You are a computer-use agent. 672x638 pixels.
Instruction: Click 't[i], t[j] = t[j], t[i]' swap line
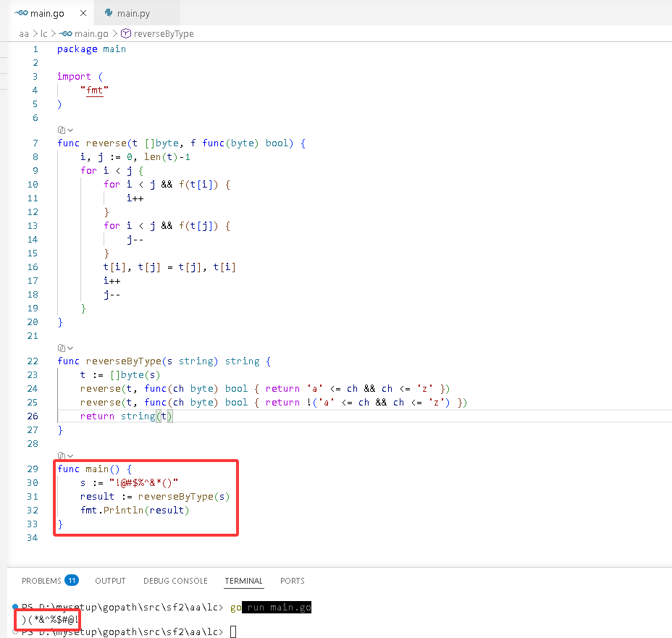pyautogui.click(x=169, y=267)
